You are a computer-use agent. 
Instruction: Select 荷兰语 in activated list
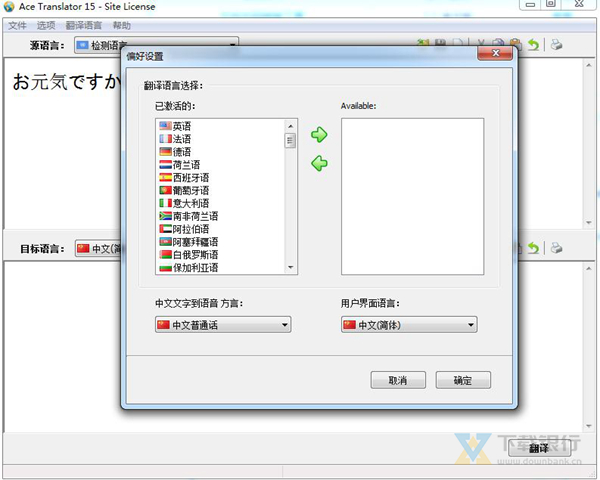221,165
